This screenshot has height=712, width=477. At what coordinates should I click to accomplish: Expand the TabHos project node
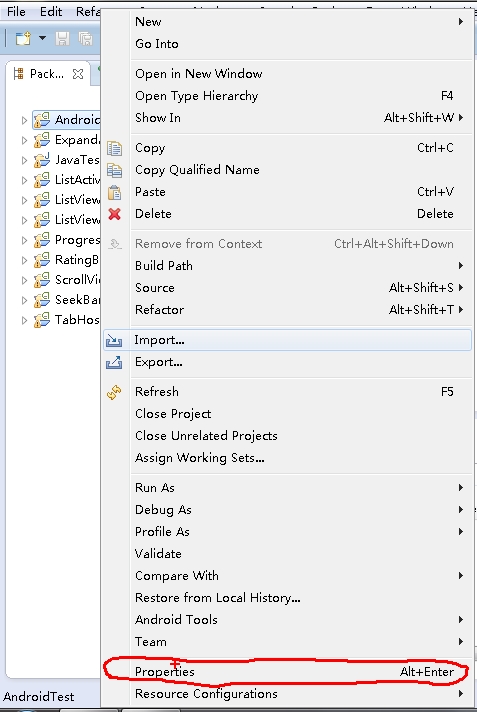pos(25,320)
